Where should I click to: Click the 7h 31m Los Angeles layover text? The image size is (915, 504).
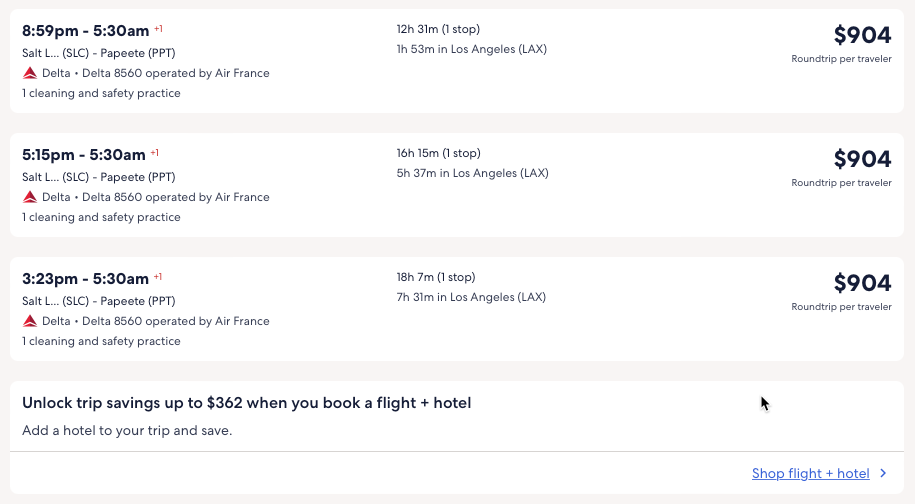pyautogui.click(x=471, y=297)
